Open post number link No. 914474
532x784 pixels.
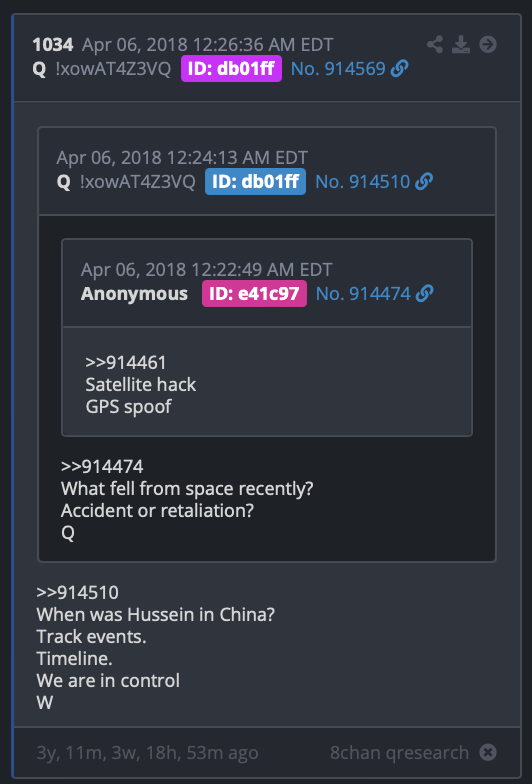[x=363, y=294]
